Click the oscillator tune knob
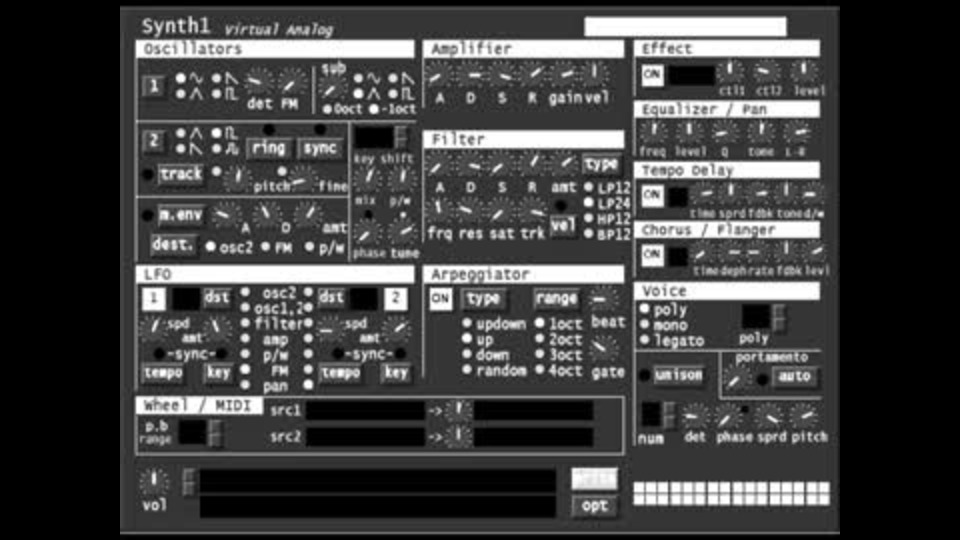The width and height of the screenshot is (960, 540). click(402, 233)
